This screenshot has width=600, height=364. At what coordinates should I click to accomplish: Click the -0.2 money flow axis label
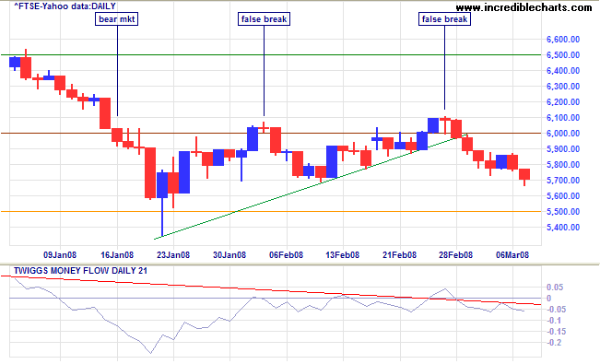pos(553,343)
